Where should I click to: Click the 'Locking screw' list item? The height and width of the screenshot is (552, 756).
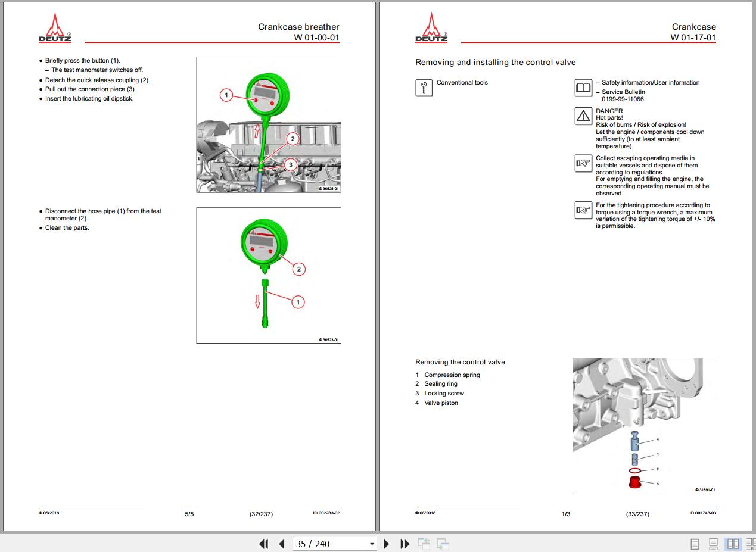click(x=444, y=394)
